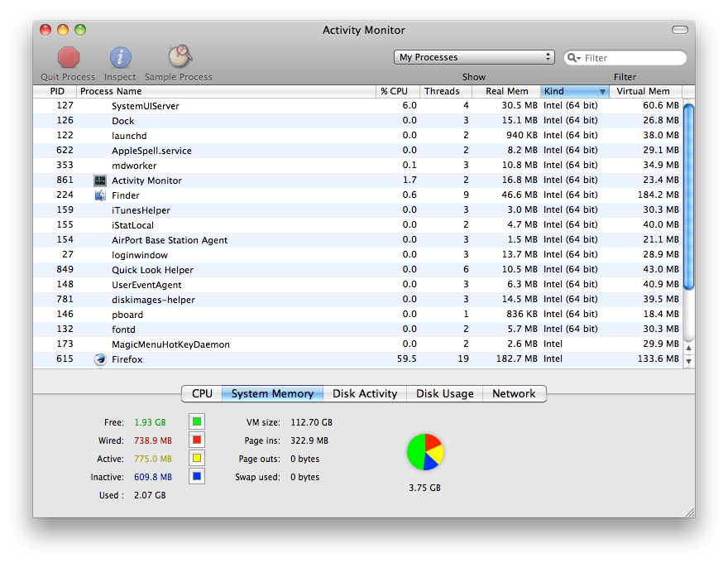Select the fontd process row
This screenshot has width=728, height=563.
click(x=358, y=329)
